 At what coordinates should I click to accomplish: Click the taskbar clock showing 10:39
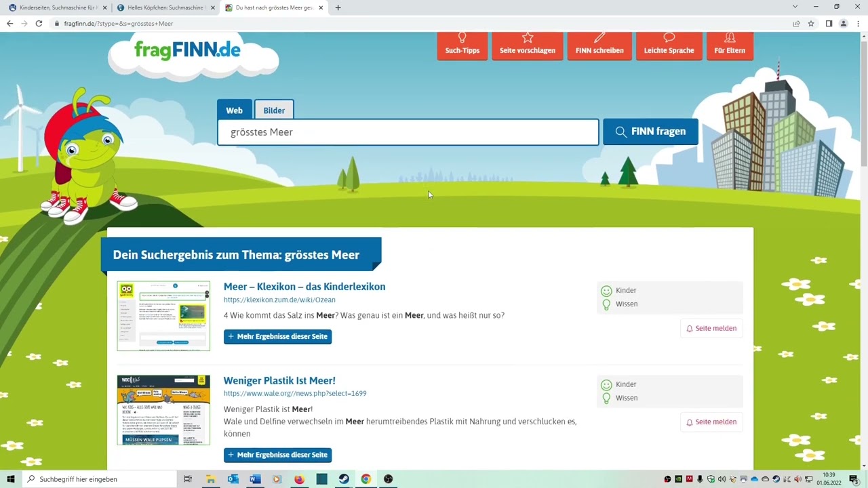coord(829,479)
